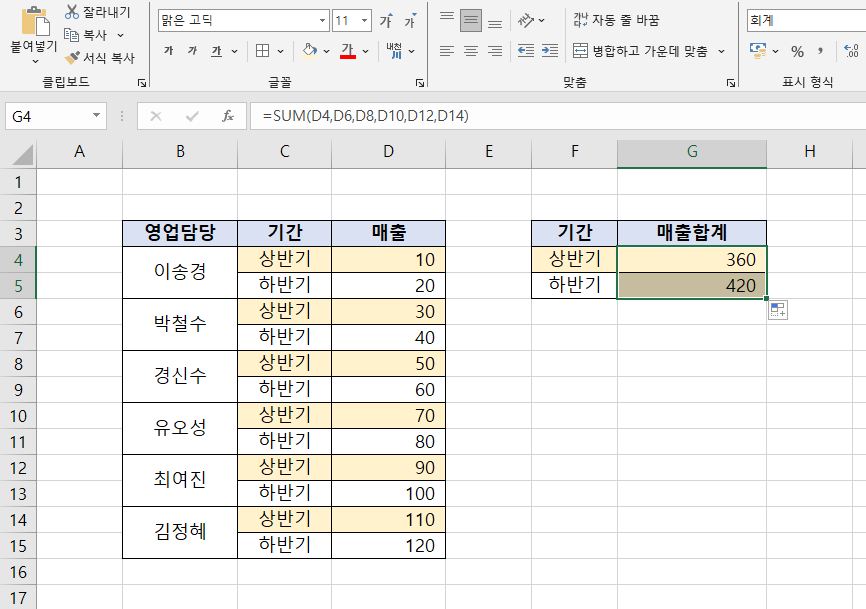The width and height of the screenshot is (866, 609).
Task: Click the number format box showing 회계
Action: (806, 21)
